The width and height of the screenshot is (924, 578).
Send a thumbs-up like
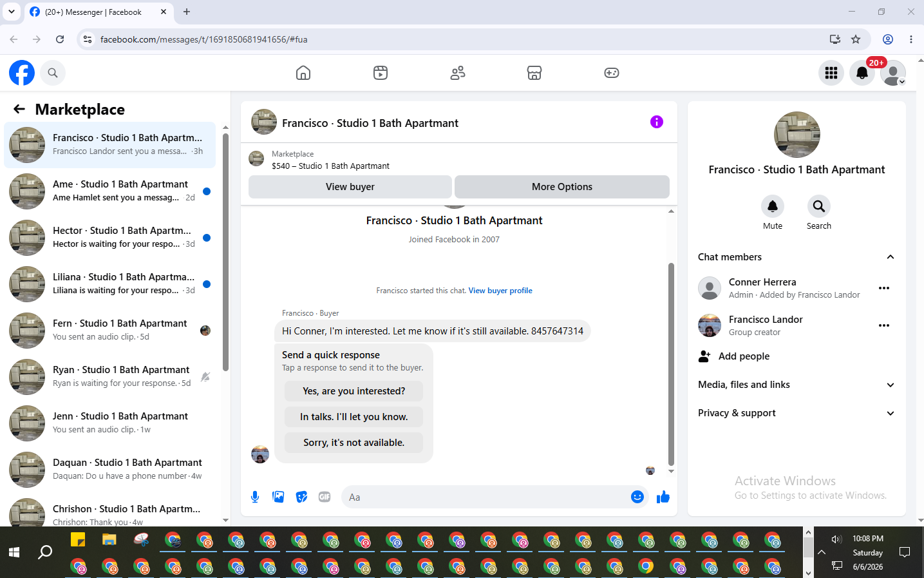(x=663, y=497)
